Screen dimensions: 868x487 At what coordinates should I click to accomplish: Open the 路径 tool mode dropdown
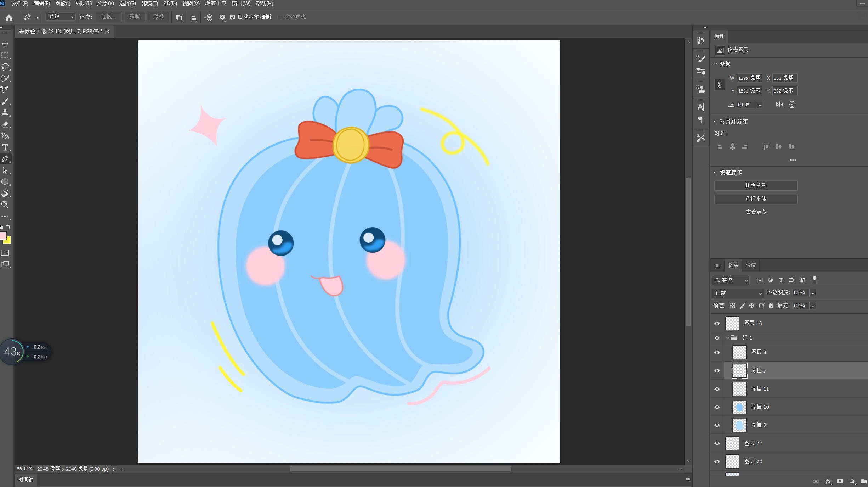click(x=61, y=17)
